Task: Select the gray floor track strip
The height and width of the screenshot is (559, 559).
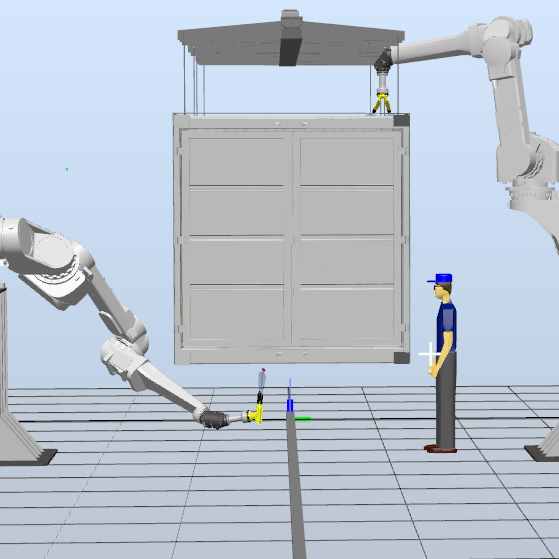Action: [x=295, y=485]
